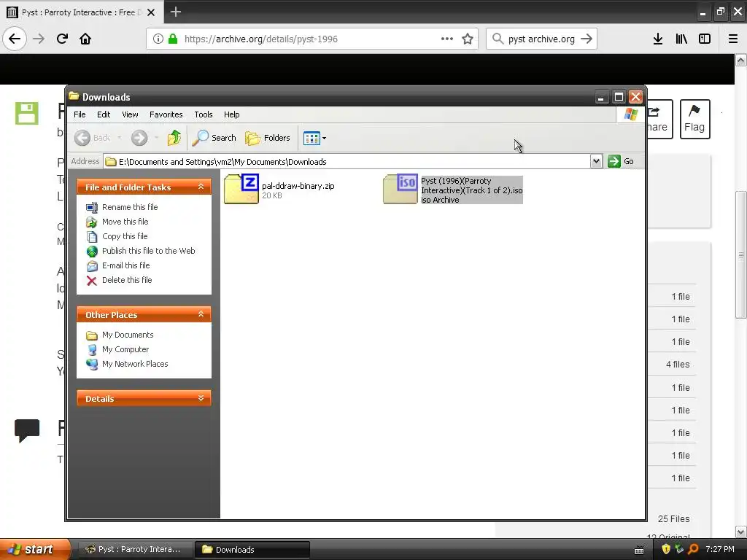Click the pal-ddraw-binary.zip file name
This screenshot has height=560, width=747.
(x=298, y=186)
